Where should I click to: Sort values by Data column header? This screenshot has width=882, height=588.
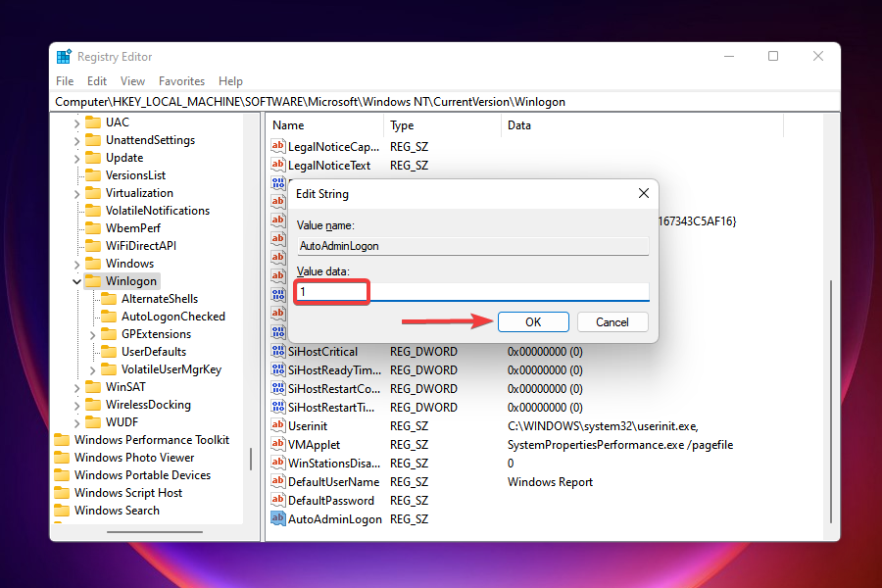pos(642,125)
